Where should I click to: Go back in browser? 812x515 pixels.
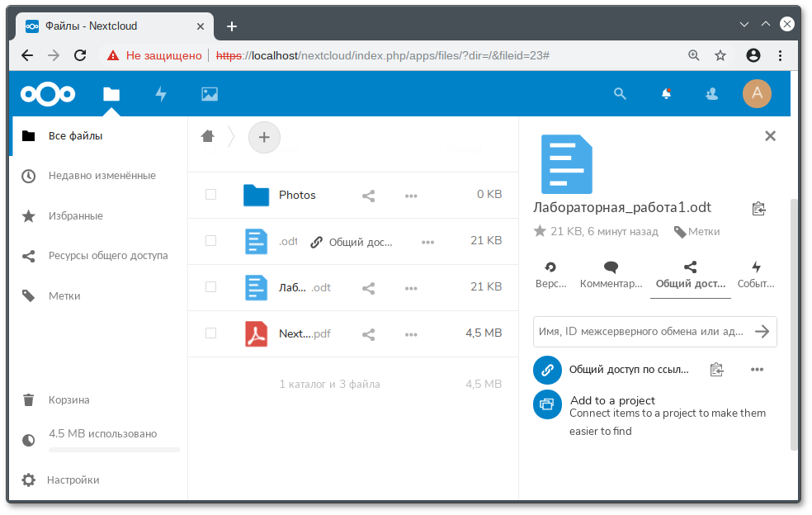(x=27, y=55)
